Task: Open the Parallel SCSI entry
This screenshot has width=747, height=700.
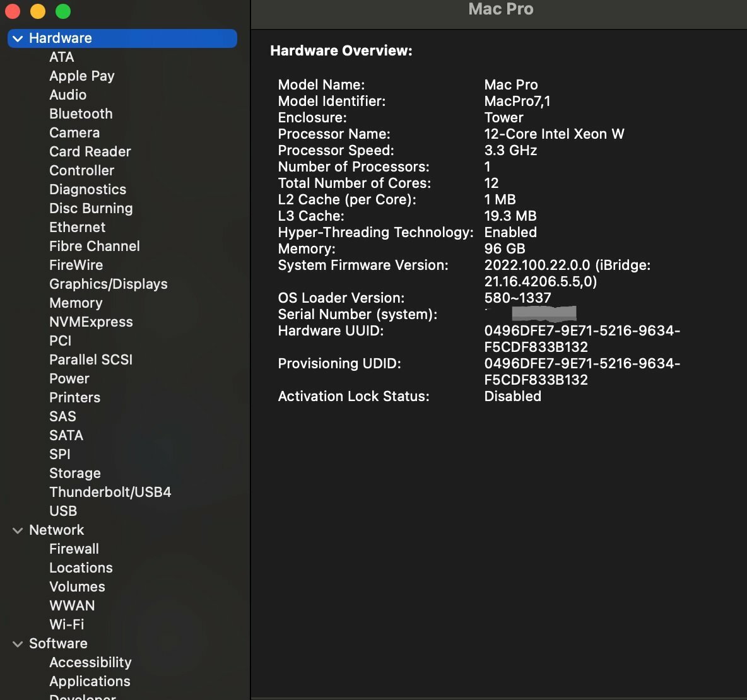Action: [x=91, y=359]
